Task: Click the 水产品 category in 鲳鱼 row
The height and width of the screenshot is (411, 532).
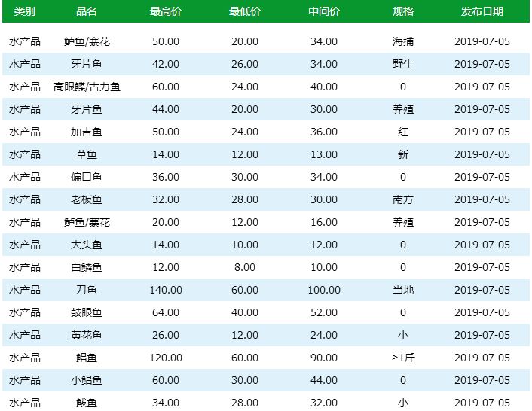Action: [24, 358]
